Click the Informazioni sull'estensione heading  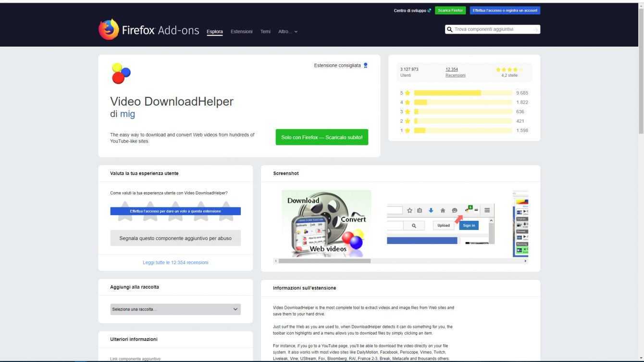tap(305, 288)
